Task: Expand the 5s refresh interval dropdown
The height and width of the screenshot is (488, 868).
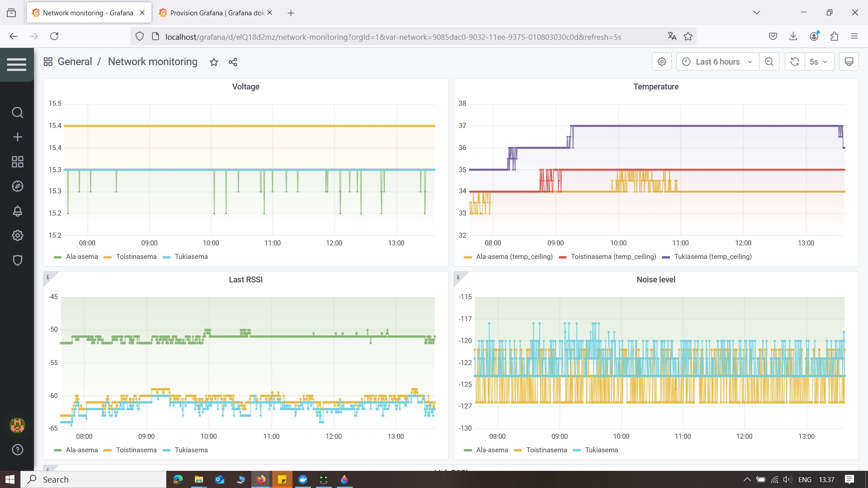Action: point(819,61)
